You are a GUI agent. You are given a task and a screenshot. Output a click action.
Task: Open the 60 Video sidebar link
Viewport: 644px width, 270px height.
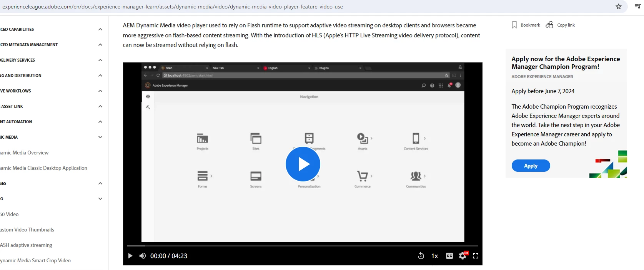[9, 214]
